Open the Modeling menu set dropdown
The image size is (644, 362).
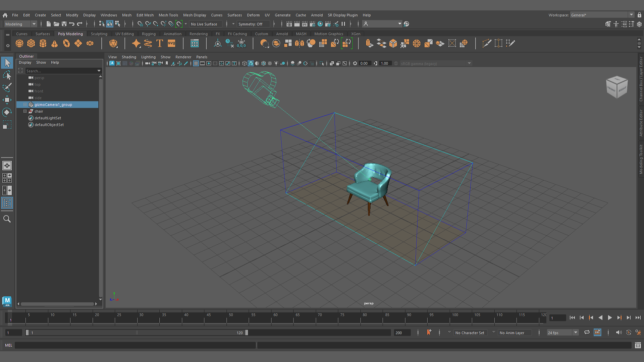(x=20, y=24)
